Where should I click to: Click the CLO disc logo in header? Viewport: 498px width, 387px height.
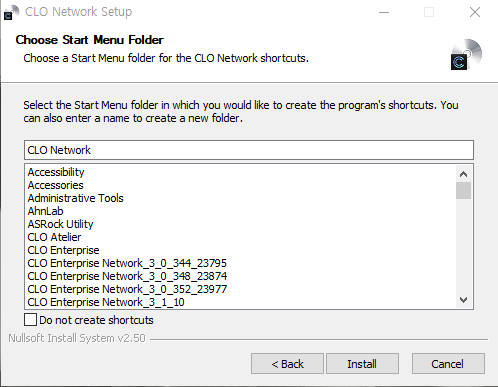tap(467, 54)
